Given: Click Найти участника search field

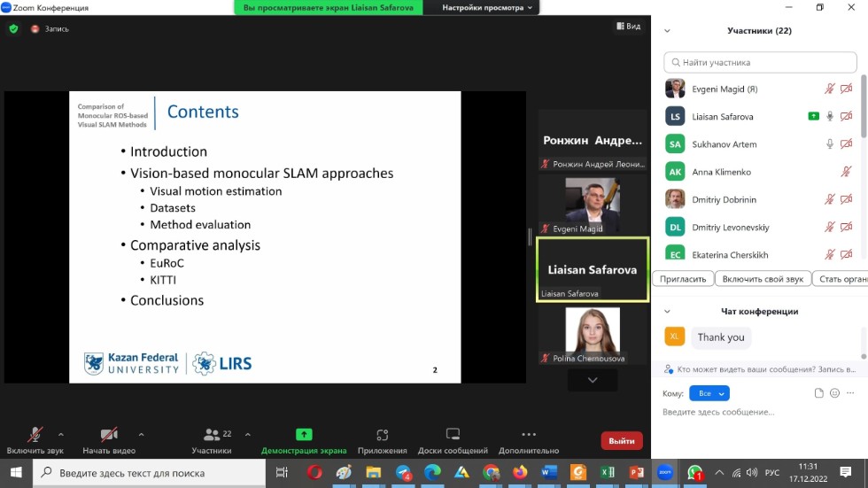Looking at the screenshot, I should pos(762,63).
